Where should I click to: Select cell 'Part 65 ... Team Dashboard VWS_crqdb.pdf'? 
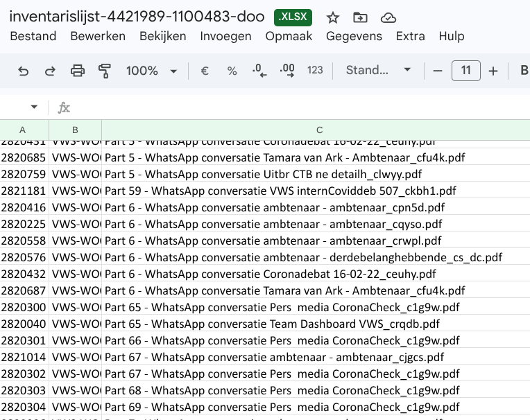pyautogui.click(x=316, y=324)
